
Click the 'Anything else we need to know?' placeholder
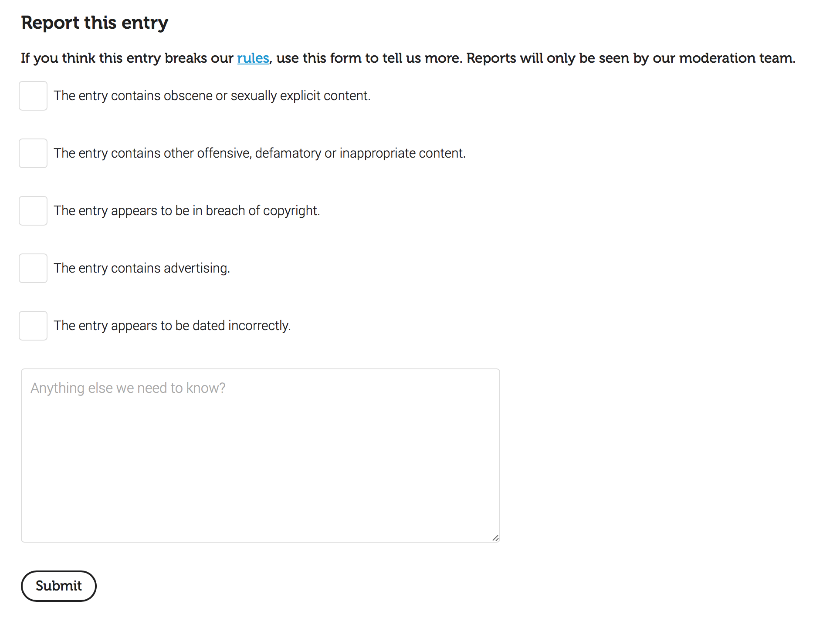[128, 388]
